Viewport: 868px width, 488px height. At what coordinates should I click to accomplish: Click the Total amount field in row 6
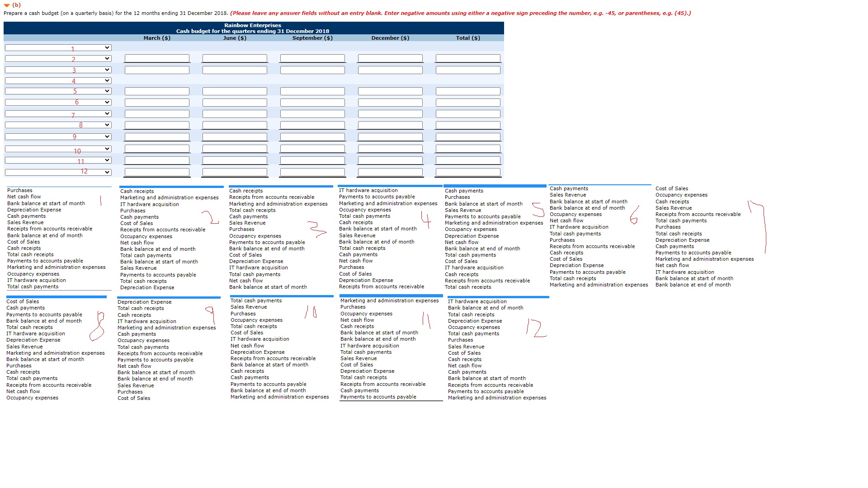pos(468,102)
